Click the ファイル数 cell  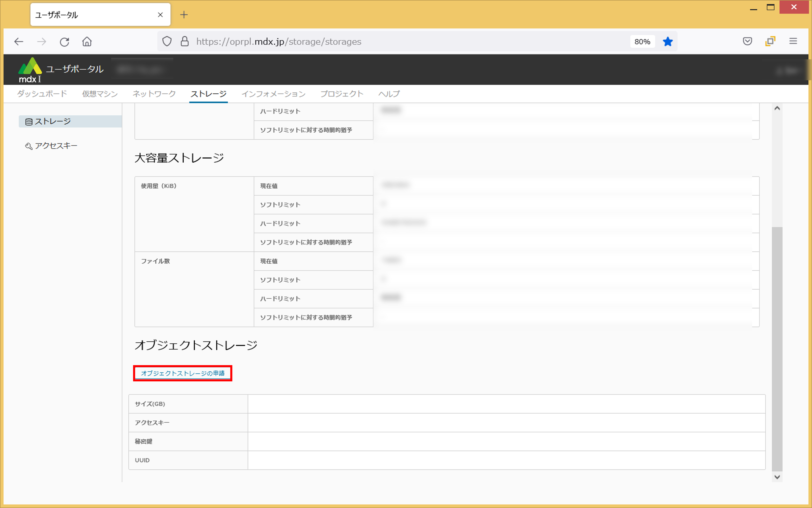click(194, 289)
